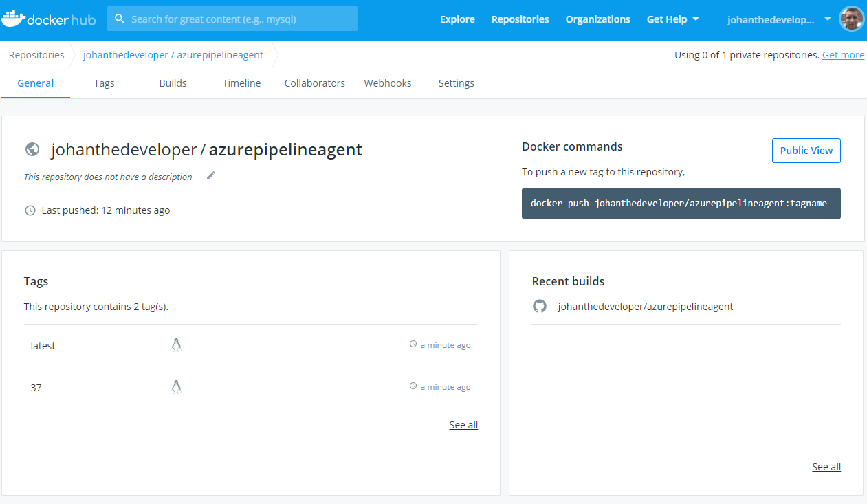The image size is (867, 504).
Task: Open Organizations in the top navigation
Action: (597, 19)
